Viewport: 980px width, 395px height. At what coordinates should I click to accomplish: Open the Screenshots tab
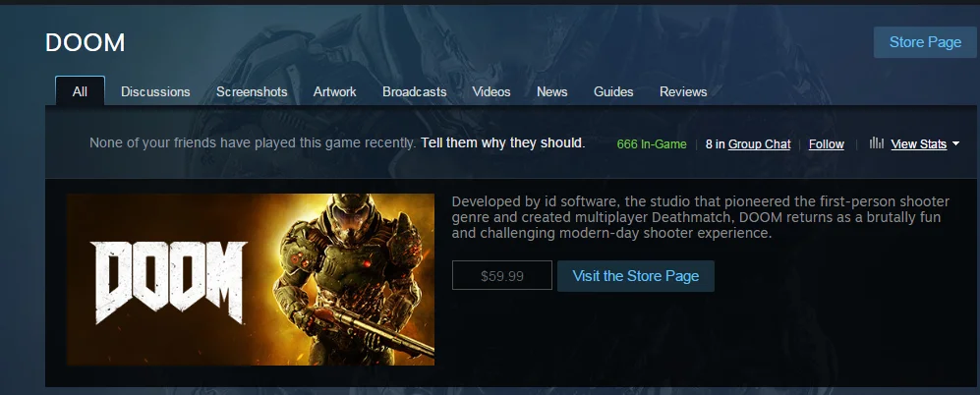coord(252,92)
